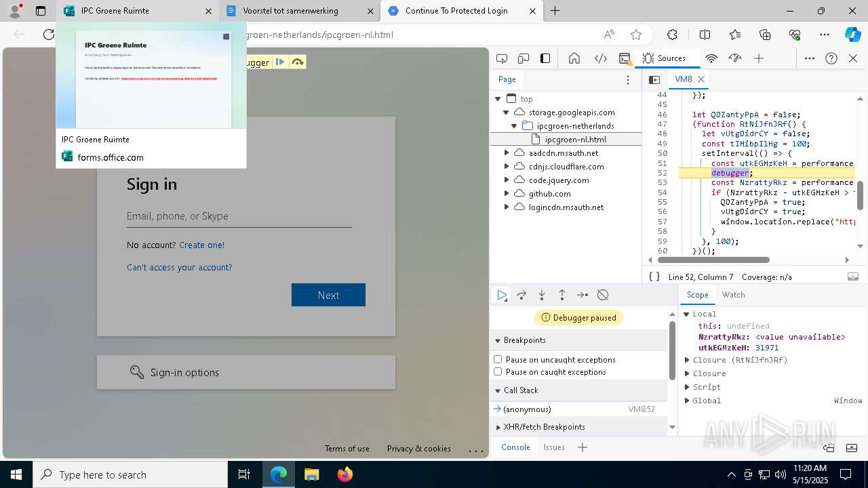Select ipcgroen-nl.html file in tree
This screenshot has height=488, width=868.
coord(566,140)
